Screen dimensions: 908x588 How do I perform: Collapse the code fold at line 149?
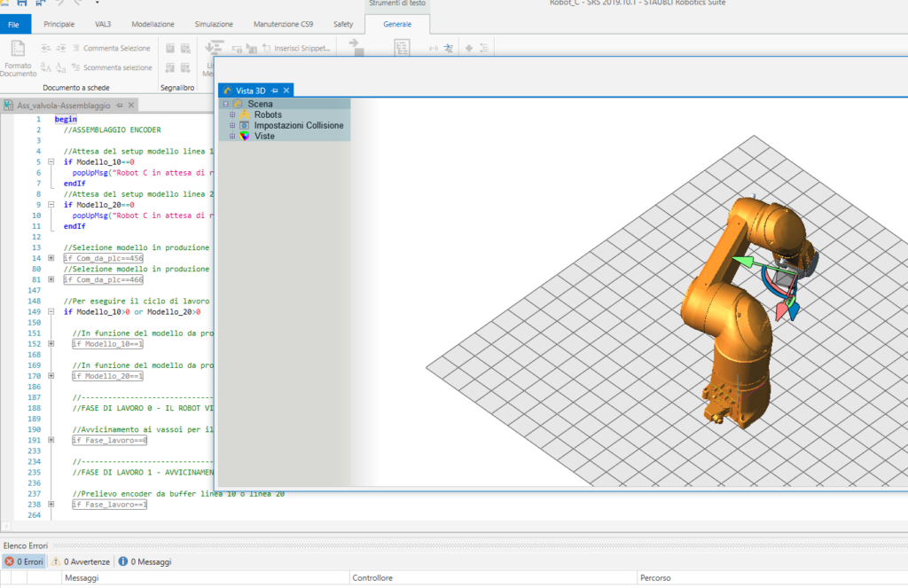(51, 311)
